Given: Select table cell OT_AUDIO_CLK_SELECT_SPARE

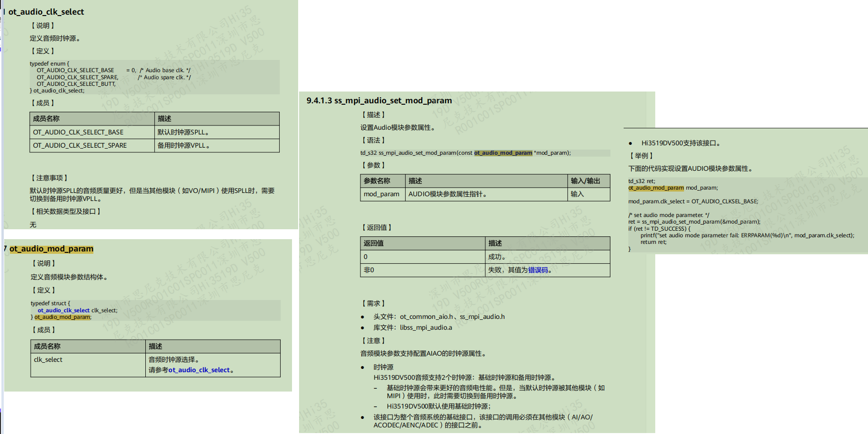Looking at the screenshot, I should click(92, 145).
